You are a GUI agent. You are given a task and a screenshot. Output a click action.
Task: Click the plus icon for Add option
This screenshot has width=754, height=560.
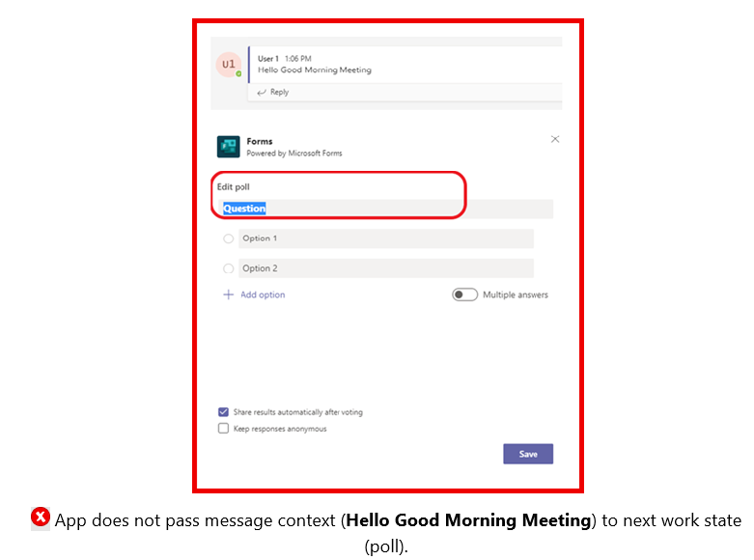click(x=229, y=294)
